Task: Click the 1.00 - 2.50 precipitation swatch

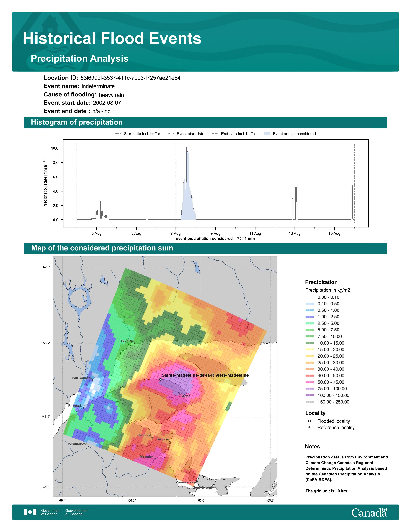Action: pyautogui.click(x=309, y=317)
